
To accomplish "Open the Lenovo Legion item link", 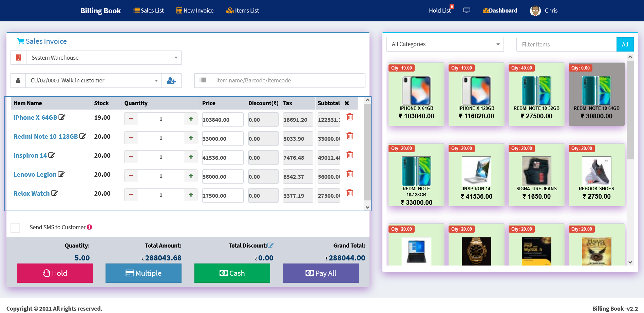I will tap(35, 174).
